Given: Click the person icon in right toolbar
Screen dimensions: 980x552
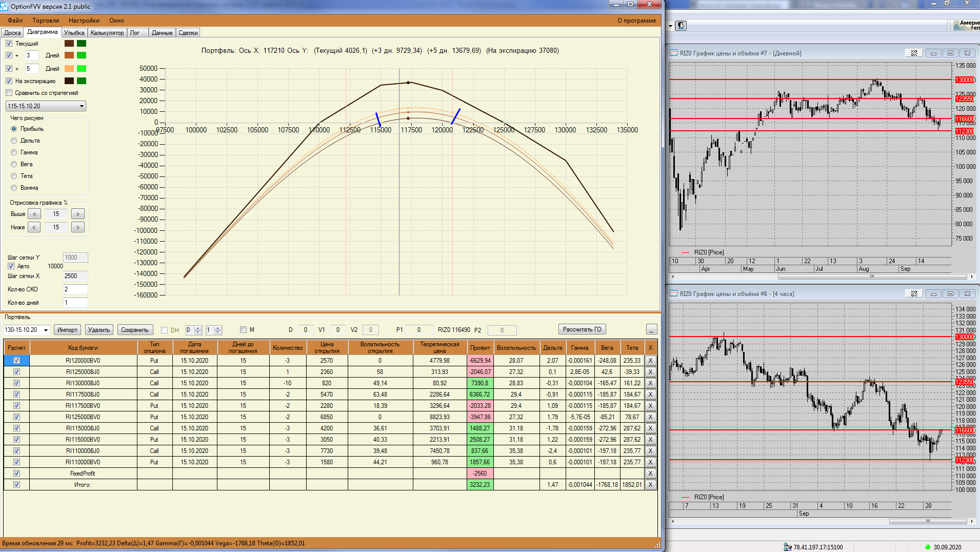Looking at the screenshot, I should point(681,26).
